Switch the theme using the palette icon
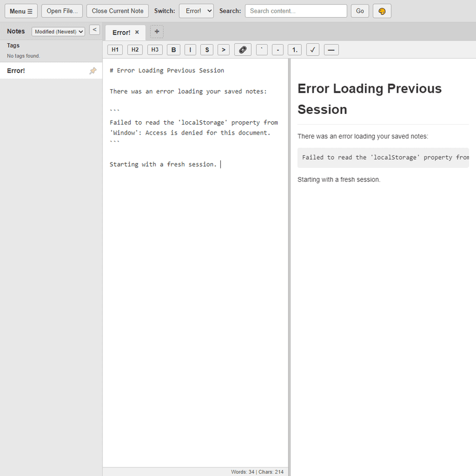This screenshot has width=476, height=476. (381, 10)
